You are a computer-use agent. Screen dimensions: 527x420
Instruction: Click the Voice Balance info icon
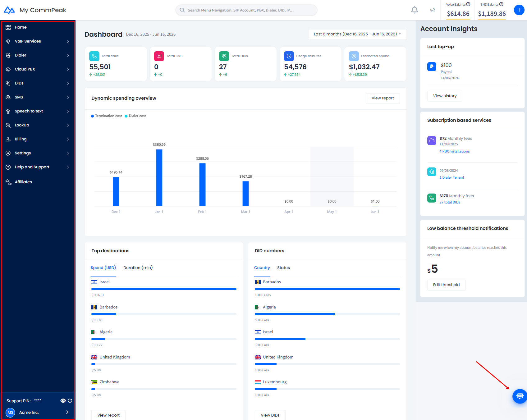tap(468, 4)
